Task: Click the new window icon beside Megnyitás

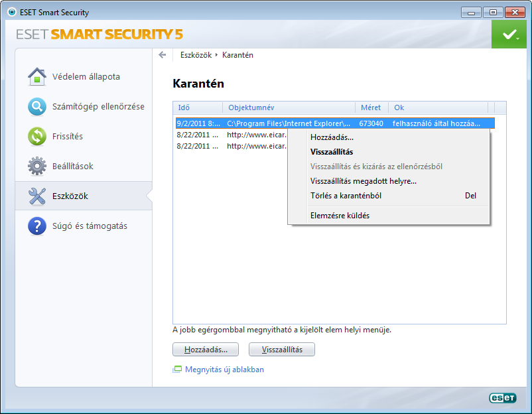Action: [176, 370]
